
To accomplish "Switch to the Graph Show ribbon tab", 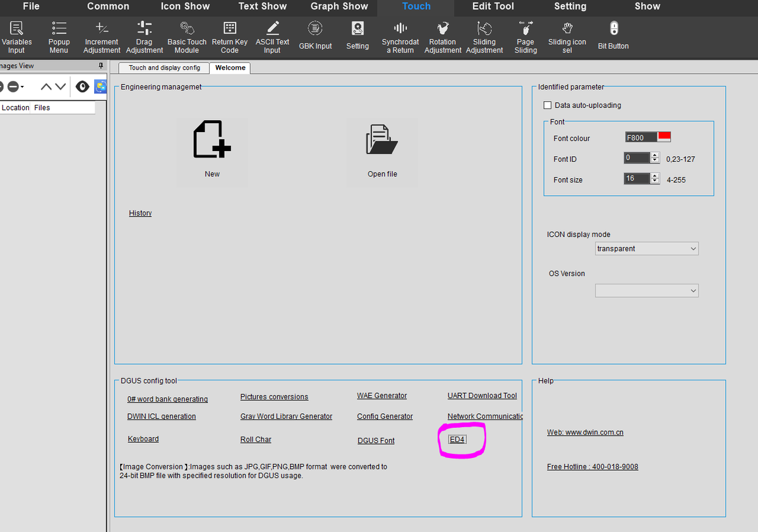I will point(339,6).
